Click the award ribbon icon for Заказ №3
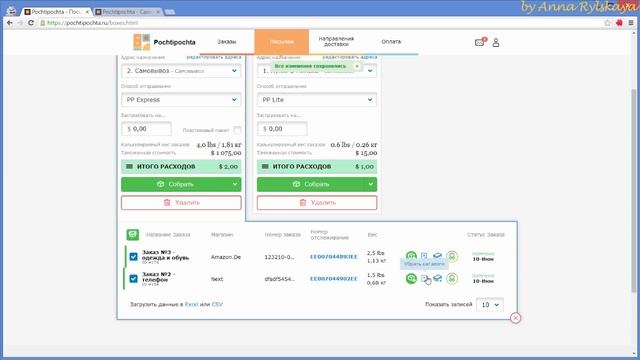This screenshot has width=640, height=360. pos(451,256)
